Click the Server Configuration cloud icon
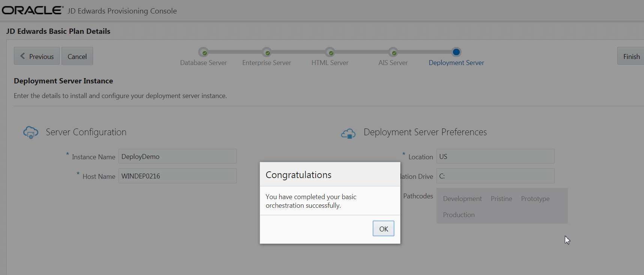Image resolution: width=644 pixels, height=275 pixels. pos(31,132)
